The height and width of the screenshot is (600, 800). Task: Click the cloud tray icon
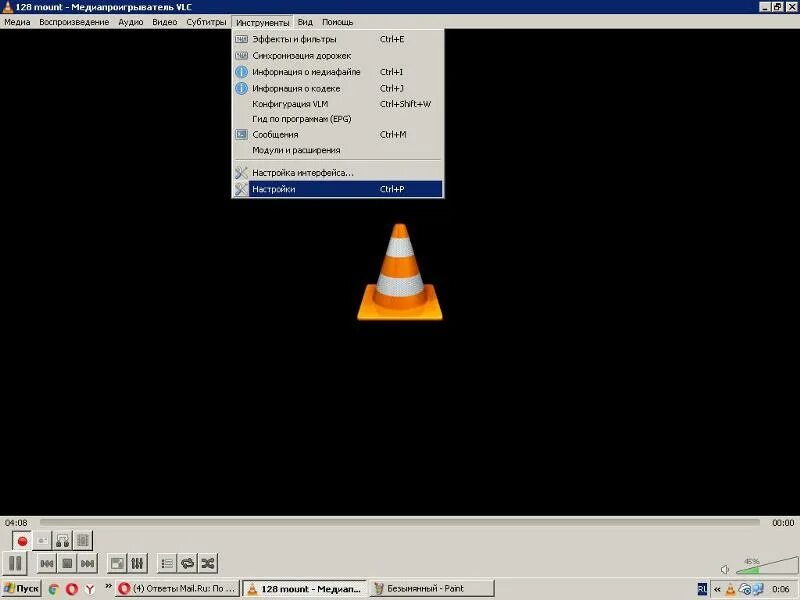click(744, 590)
